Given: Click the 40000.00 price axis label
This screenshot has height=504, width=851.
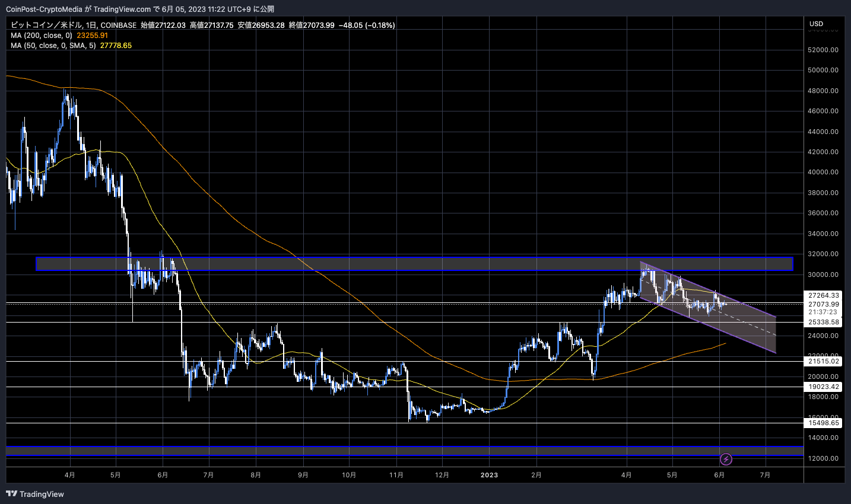Looking at the screenshot, I should click(x=824, y=172).
